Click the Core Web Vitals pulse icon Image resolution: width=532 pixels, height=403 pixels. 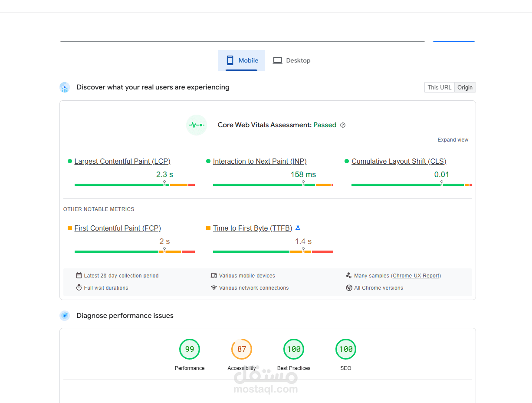pos(197,125)
